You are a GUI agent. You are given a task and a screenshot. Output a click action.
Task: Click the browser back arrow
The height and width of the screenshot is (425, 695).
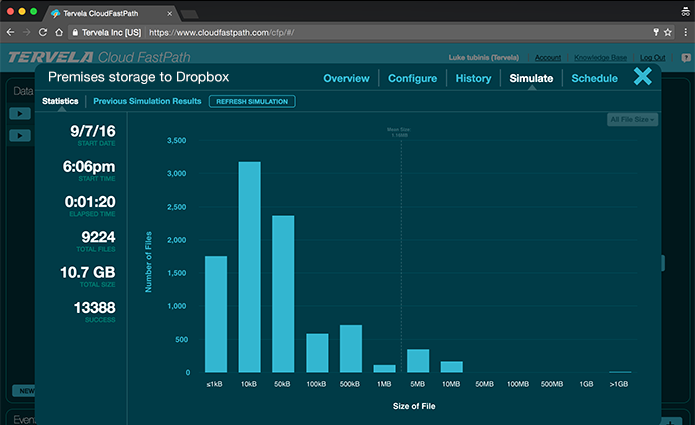point(12,32)
